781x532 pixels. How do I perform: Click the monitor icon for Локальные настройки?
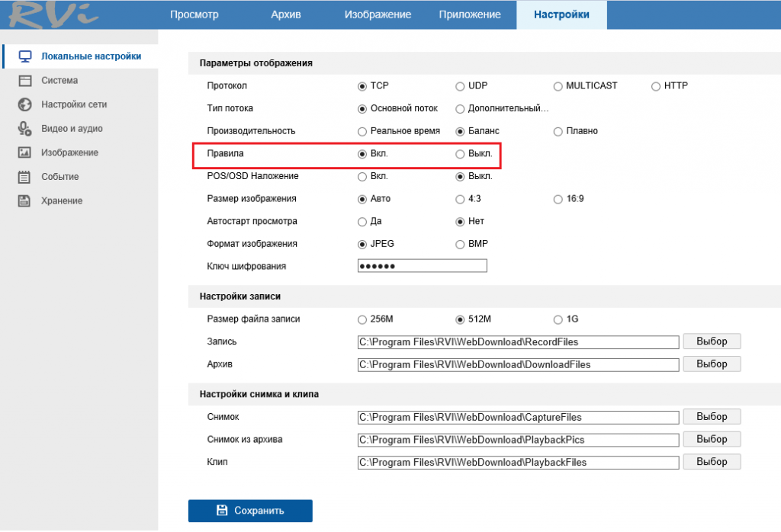click(x=24, y=56)
